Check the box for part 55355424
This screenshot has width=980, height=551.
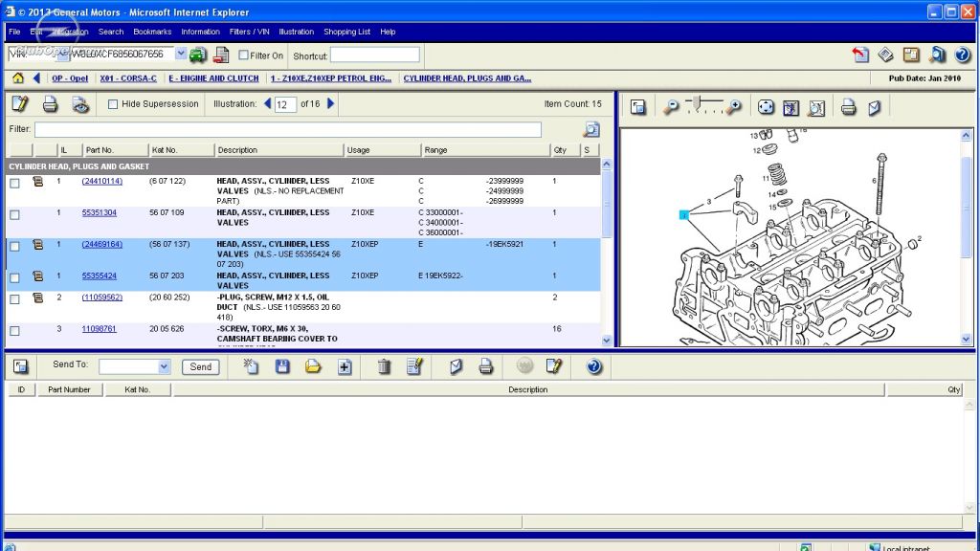(x=14, y=277)
